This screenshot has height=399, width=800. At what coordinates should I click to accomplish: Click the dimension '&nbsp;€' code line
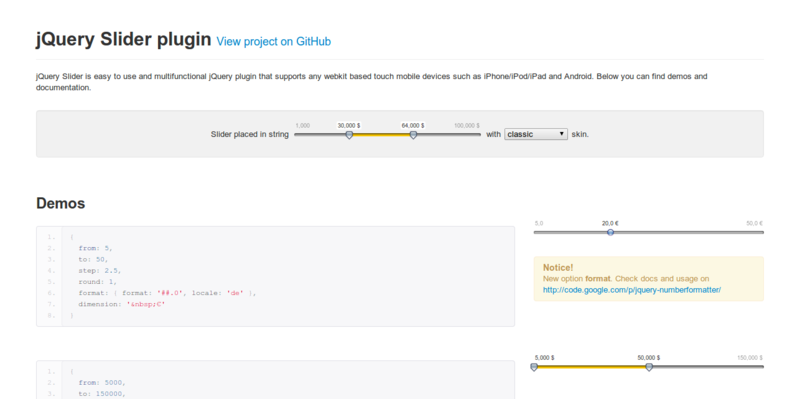122,304
